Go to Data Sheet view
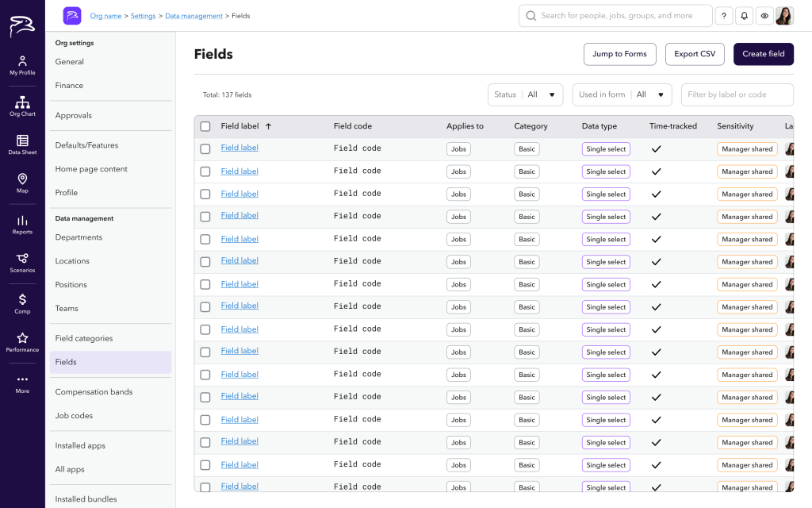 coord(22,144)
